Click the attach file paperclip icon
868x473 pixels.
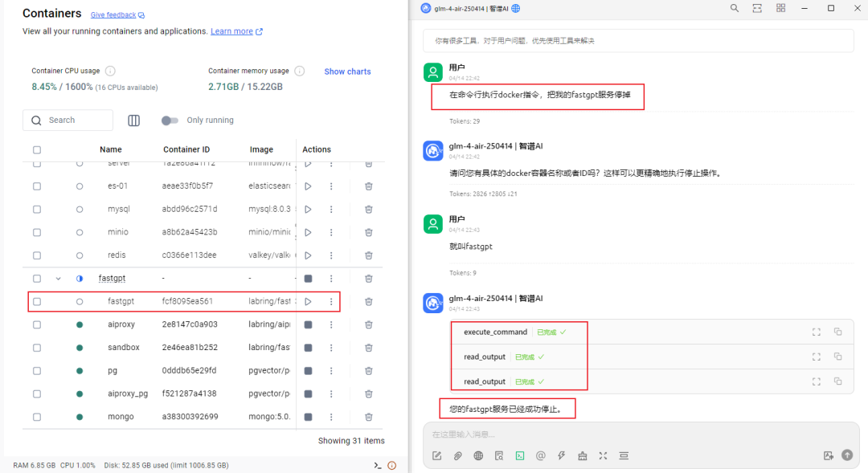[458, 456]
